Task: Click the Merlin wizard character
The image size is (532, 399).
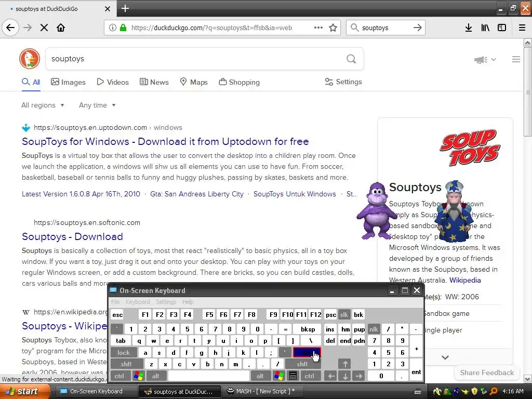Action: coord(454,211)
